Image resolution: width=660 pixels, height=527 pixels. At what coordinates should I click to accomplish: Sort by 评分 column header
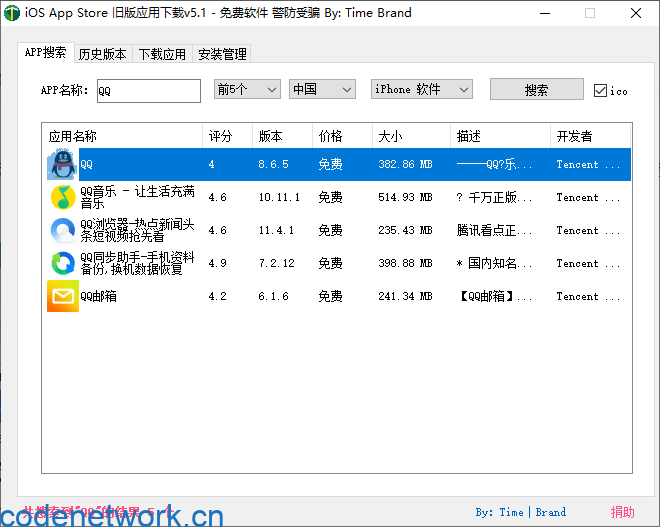227,136
